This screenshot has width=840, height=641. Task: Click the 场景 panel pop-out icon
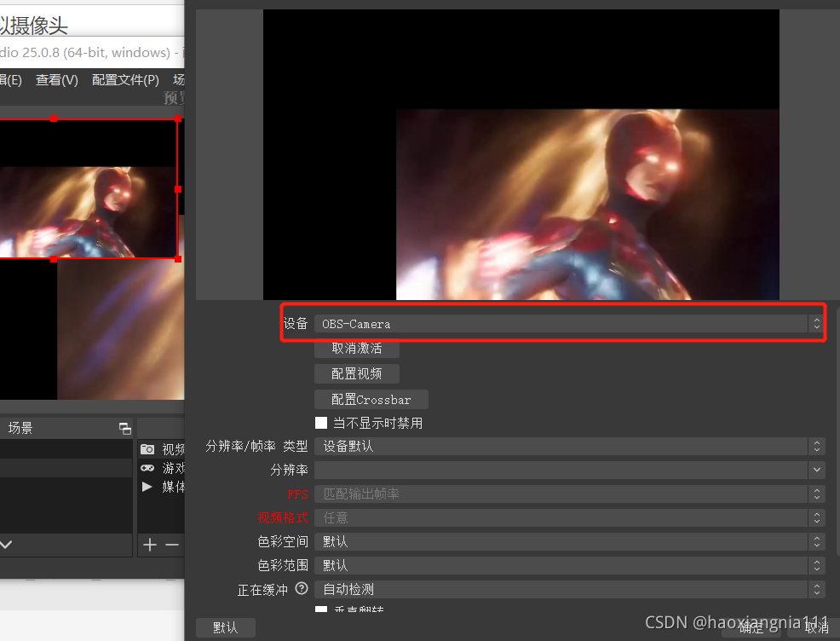pyautogui.click(x=125, y=428)
